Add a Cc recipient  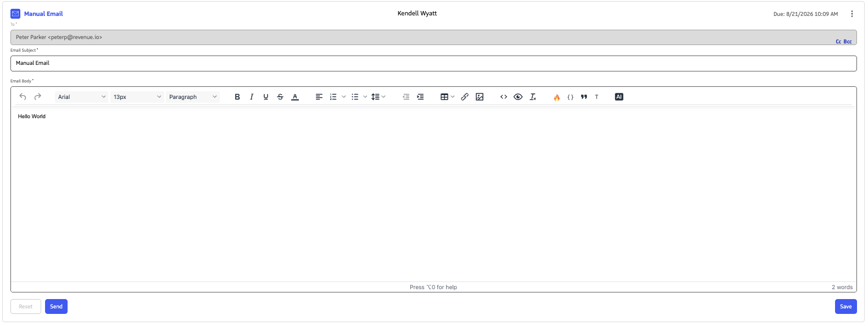(x=838, y=42)
